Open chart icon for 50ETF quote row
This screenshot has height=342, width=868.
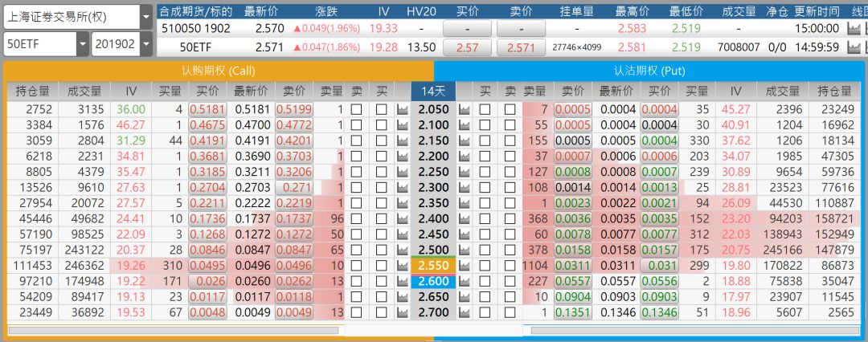(854, 47)
